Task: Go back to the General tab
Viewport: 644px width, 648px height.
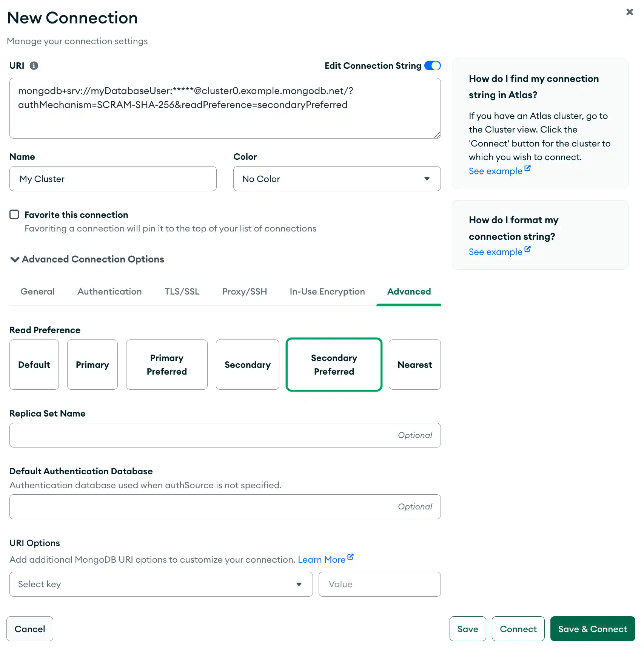Action: click(x=37, y=291)
